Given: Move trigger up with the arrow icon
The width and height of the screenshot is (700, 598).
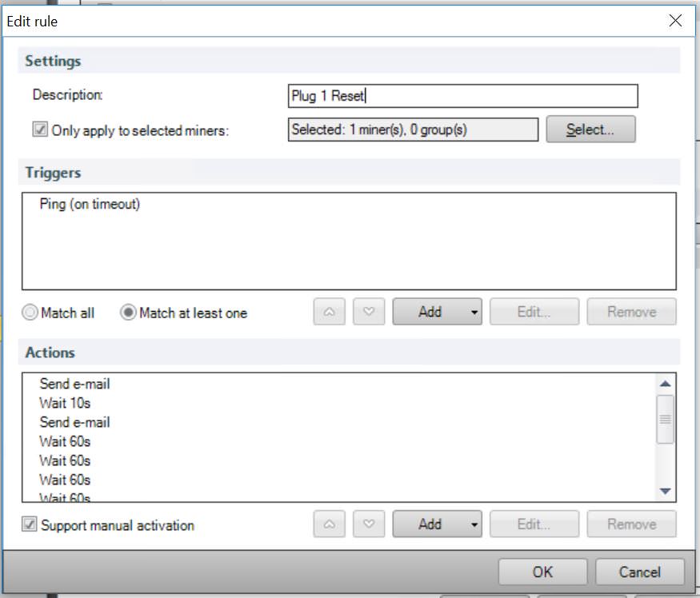Looking at the screenshot, I should click(x=329, y=312).
